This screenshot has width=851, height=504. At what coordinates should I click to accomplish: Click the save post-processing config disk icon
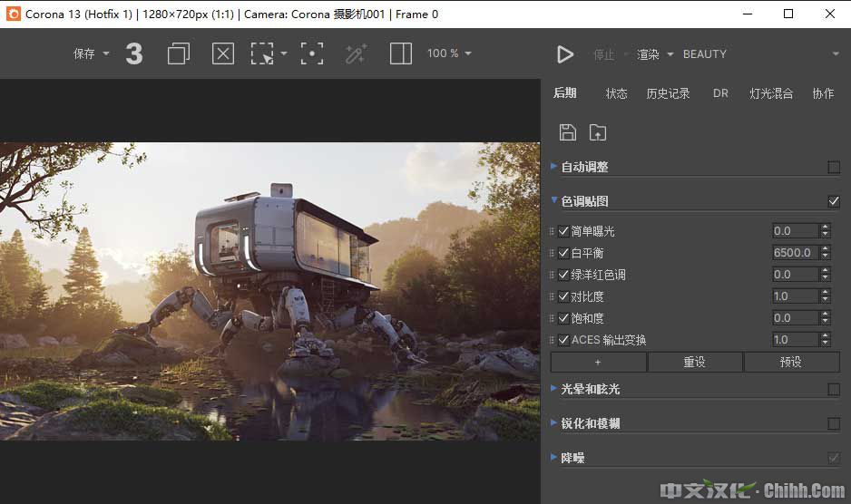[x=568, y=132]
